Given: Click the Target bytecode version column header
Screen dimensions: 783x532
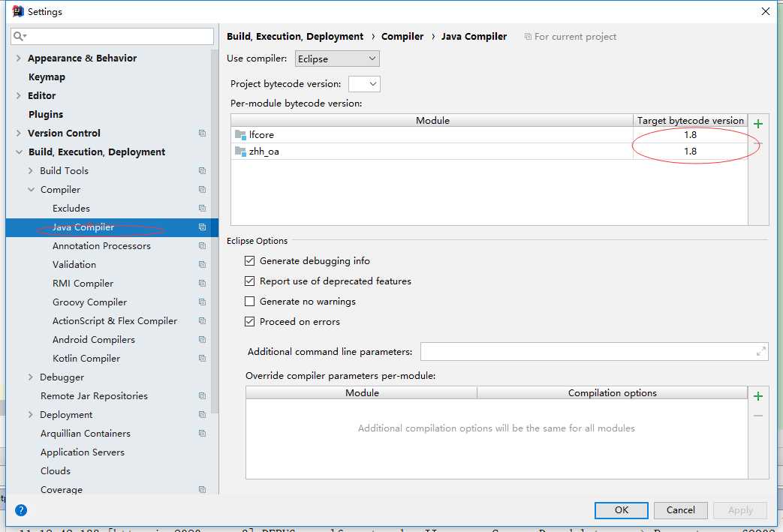Looking at the screenshot, I should (x=690, y=120).
